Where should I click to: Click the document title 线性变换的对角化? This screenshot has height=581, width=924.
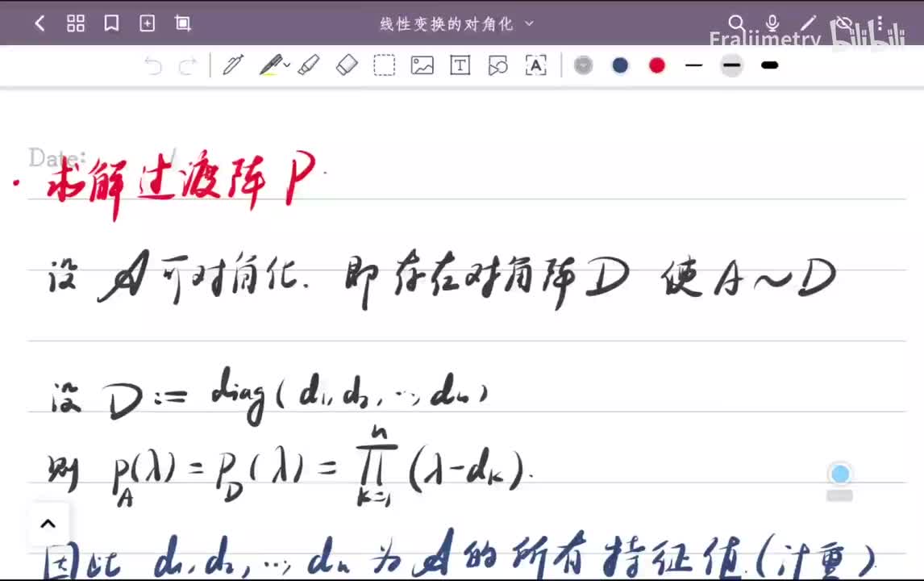447,23
